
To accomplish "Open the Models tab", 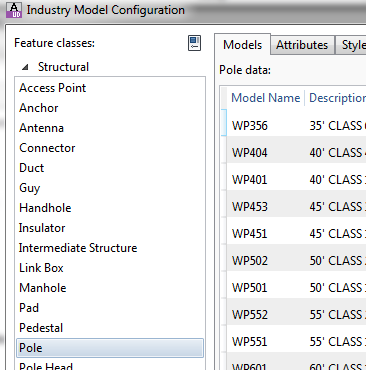I will click(242, 45).
